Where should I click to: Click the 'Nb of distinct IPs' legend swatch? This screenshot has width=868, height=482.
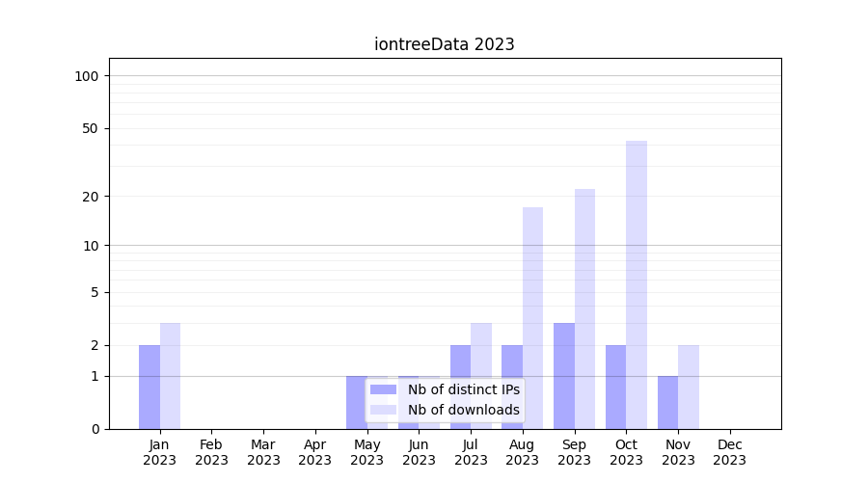[x=383, y=389]
